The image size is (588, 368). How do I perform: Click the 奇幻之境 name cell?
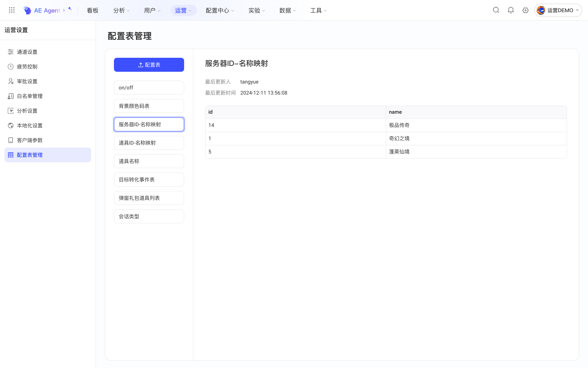(476, 139)
